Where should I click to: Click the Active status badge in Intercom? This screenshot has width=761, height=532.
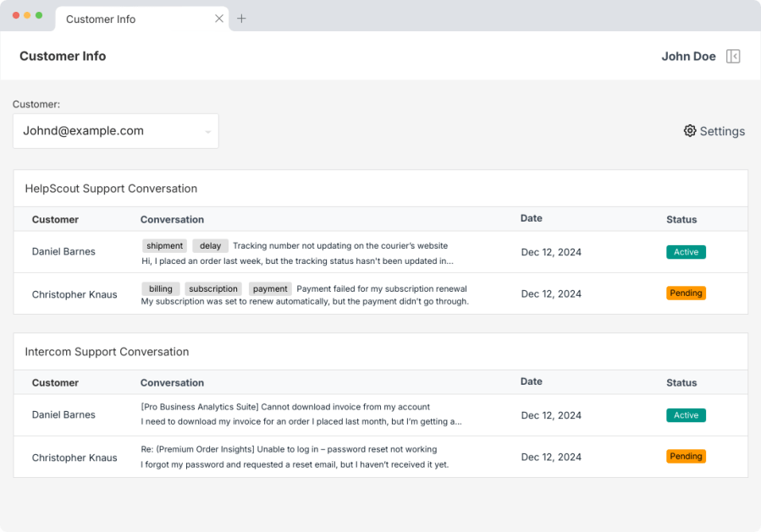(x=686, y=415)
